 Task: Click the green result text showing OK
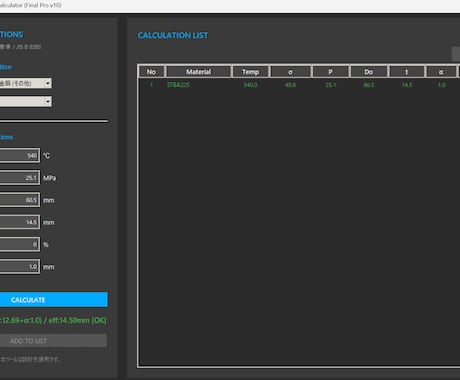53,320
